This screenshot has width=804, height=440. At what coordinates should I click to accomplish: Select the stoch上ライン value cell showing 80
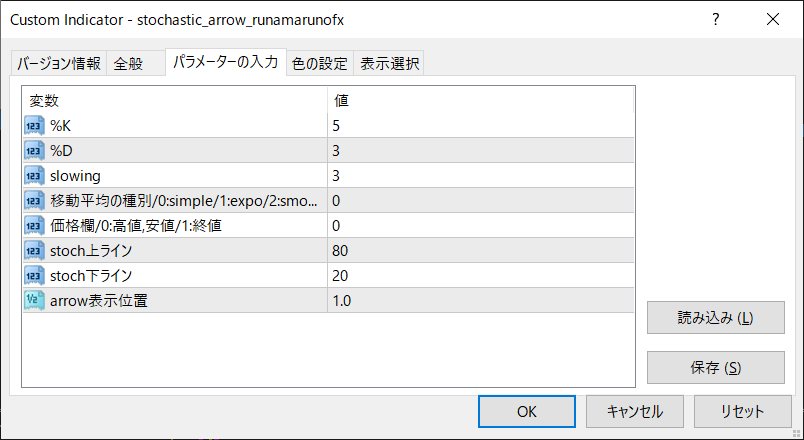pyautogui.click(x=480, y=250)
